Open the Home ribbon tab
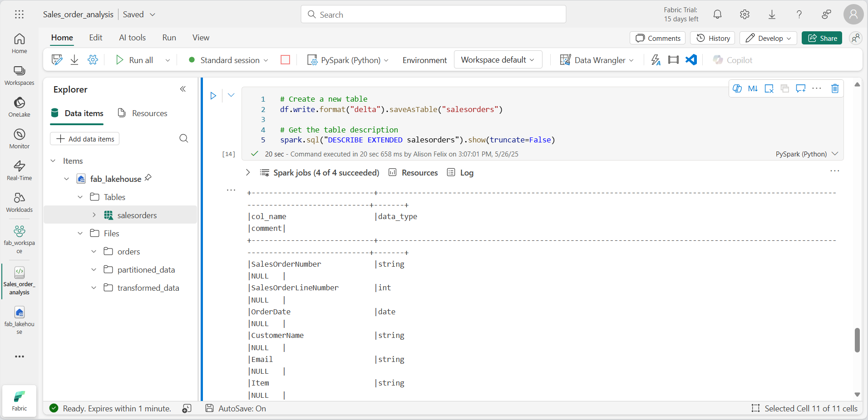 coord(62,38)
